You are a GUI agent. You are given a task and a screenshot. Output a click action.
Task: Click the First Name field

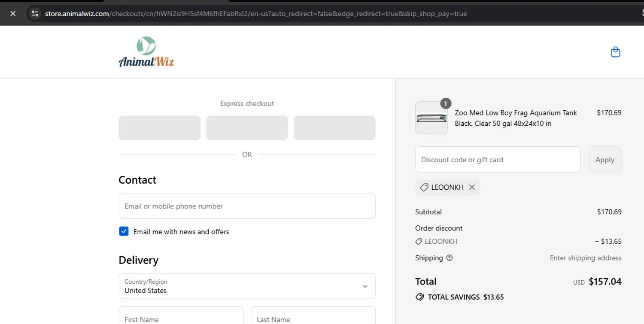coord(181,315)
